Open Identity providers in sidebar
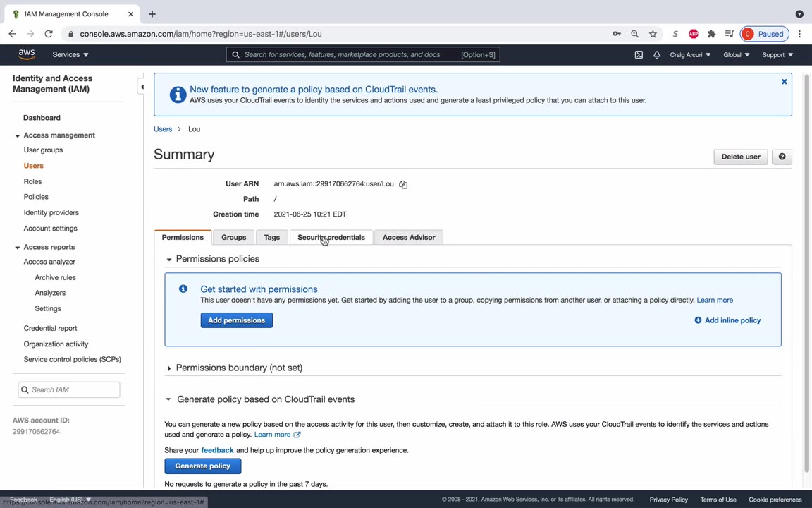Screen dimensions: 812x508 pos(51,212)
